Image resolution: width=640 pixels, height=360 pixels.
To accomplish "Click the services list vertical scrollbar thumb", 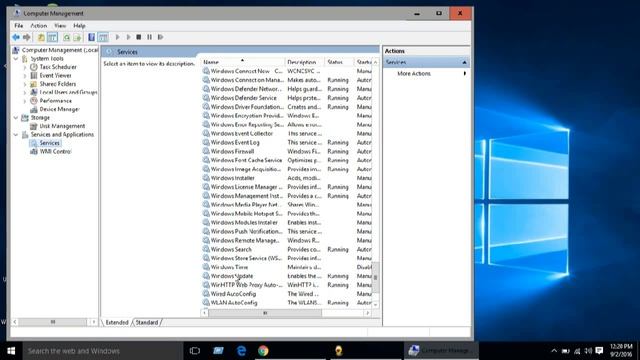I will coord(376,277).
